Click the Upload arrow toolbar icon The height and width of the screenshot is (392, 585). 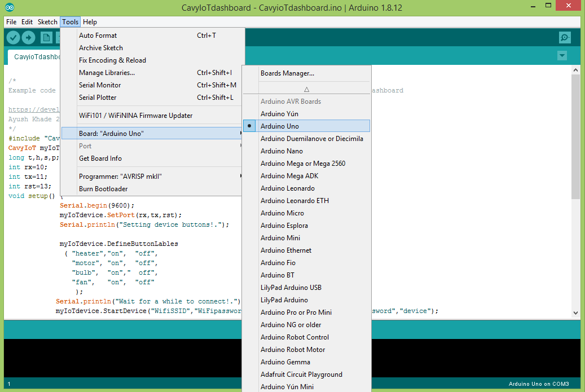click(x=29, y=38)
